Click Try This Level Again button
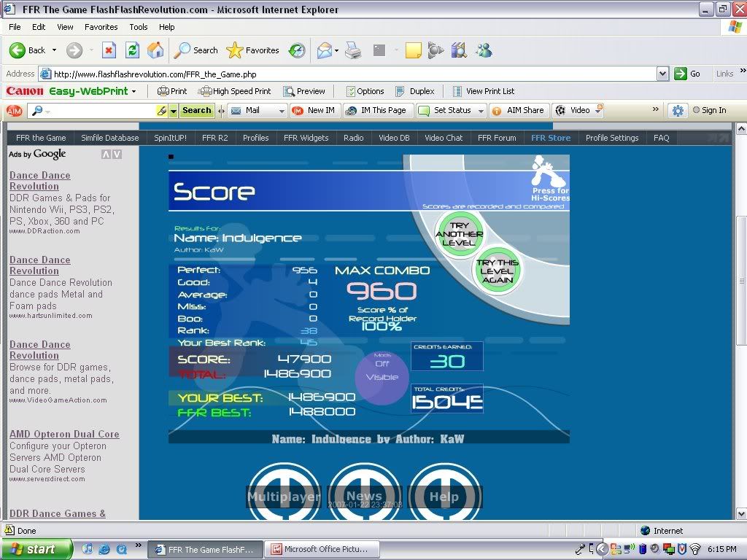This screenshot has width=747, height=560. (x=497, y=271)
